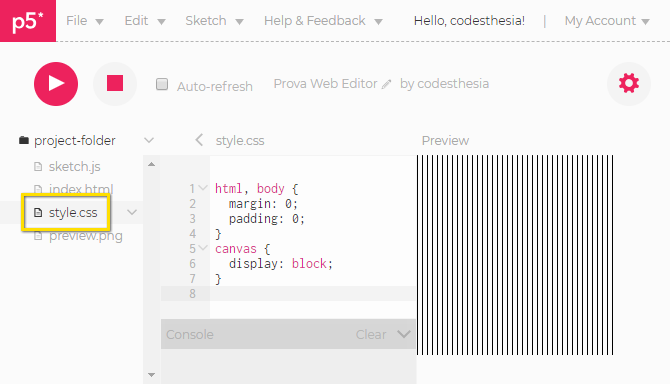Open settings via the gear icon

[x=629, y=83]
